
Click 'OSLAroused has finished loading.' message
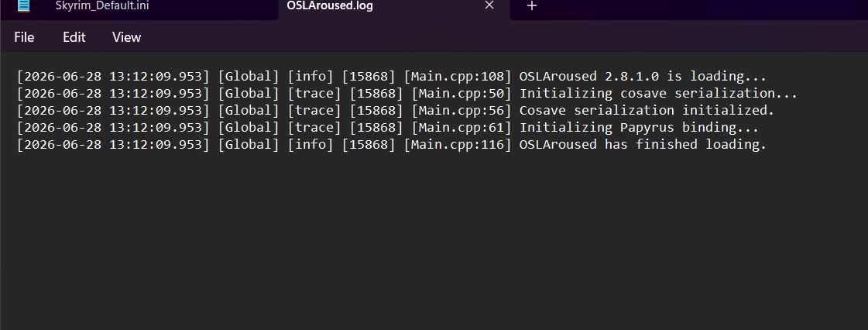(643, 145)
